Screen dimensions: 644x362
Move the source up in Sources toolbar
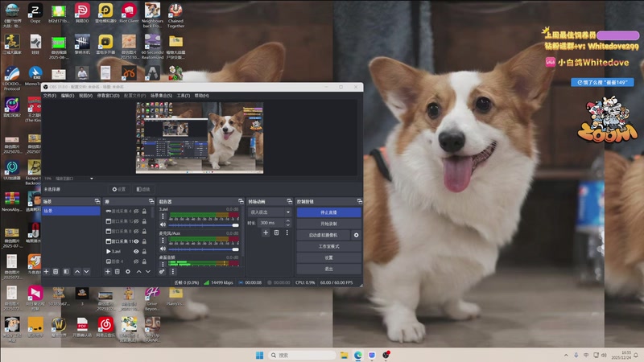pyautogui.click(x=138, y=272)
